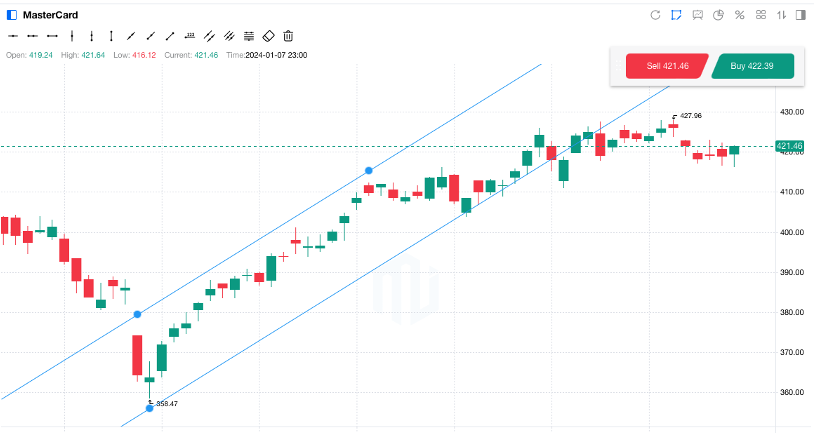This screenshot has height=433, width=826.
Task: Select the three-line parallel channel tool
Action: [x=229, y=36]
